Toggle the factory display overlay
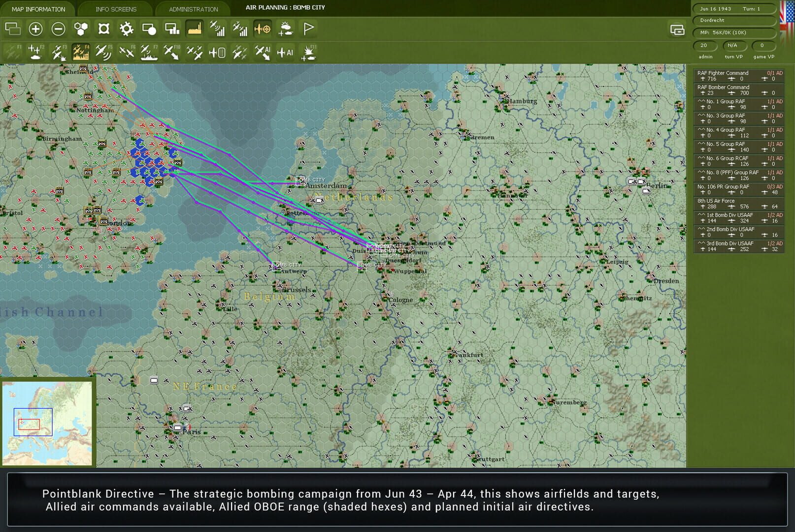 click(195, 30)
